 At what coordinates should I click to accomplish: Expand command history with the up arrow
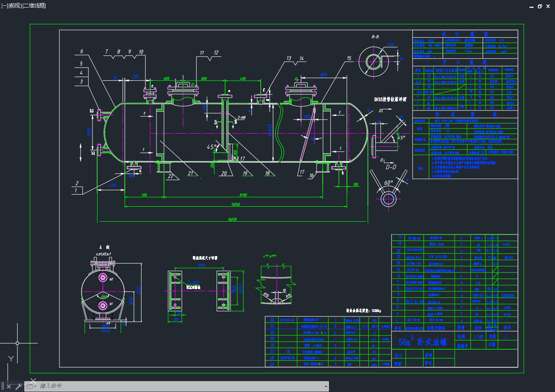[326, 386]
